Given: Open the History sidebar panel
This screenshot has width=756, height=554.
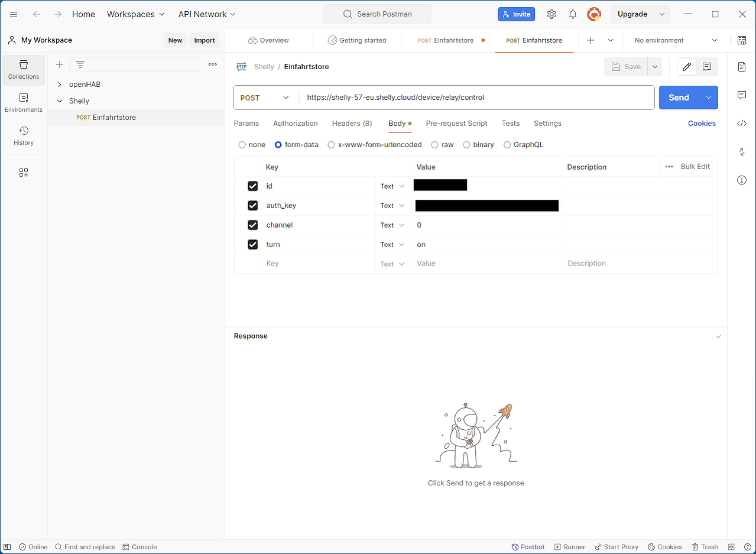Looking at the screenshot, I should [x=24, y=136].
